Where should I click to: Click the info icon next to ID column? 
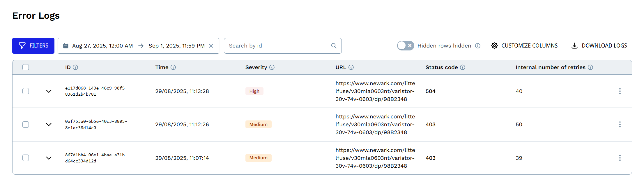pyautogui.click(x=75, y=67)
